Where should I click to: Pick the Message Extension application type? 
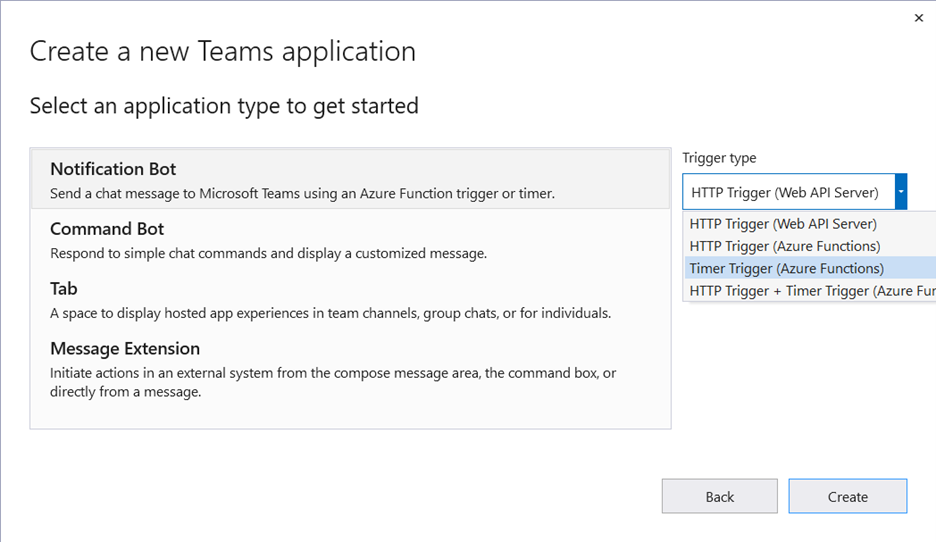125,349
